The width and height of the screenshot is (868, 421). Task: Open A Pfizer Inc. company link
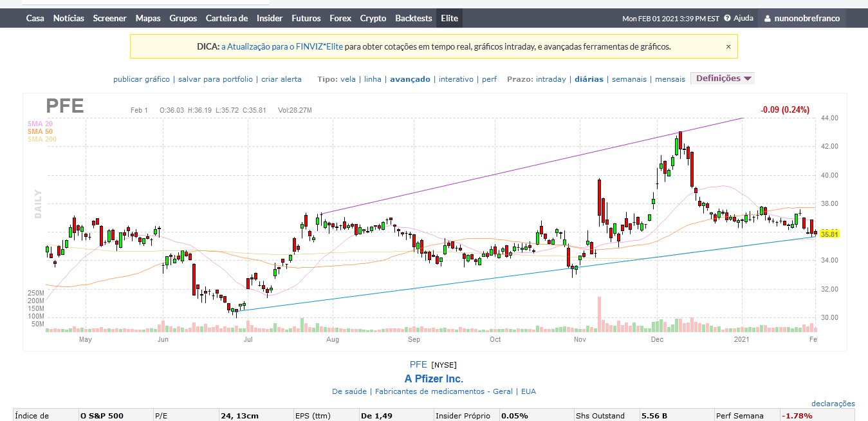coord(434,379)
